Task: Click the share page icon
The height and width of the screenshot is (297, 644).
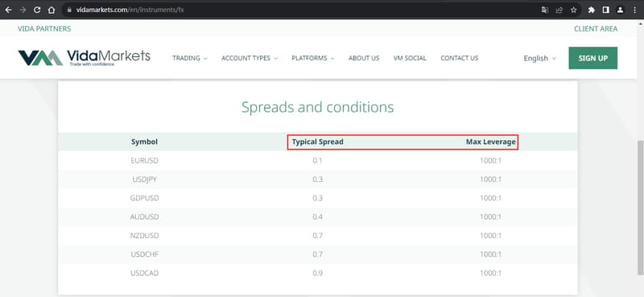Action: tap(559, 10)
